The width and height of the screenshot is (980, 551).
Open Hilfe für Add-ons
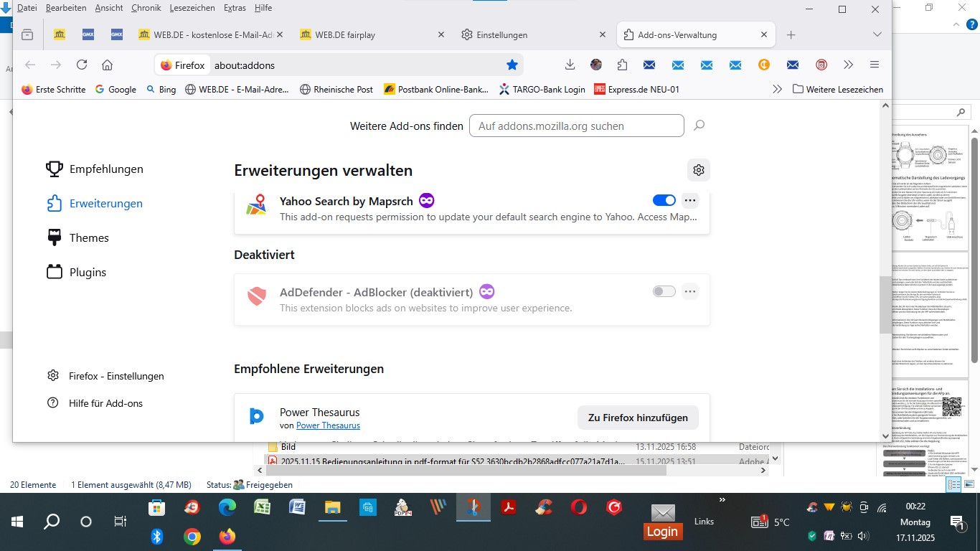(x=95, y=403)
